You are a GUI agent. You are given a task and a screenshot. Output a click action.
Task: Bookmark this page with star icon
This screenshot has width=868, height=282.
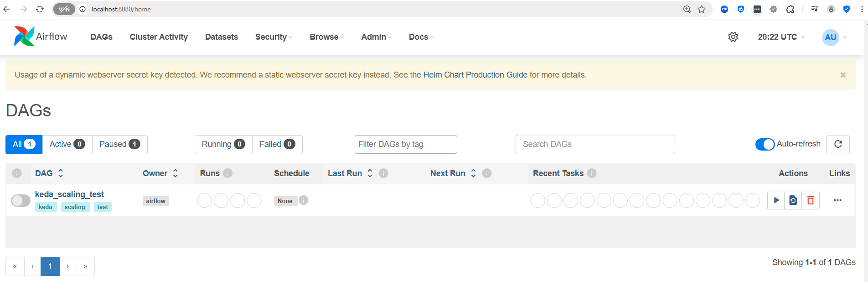tap(702, 9)
